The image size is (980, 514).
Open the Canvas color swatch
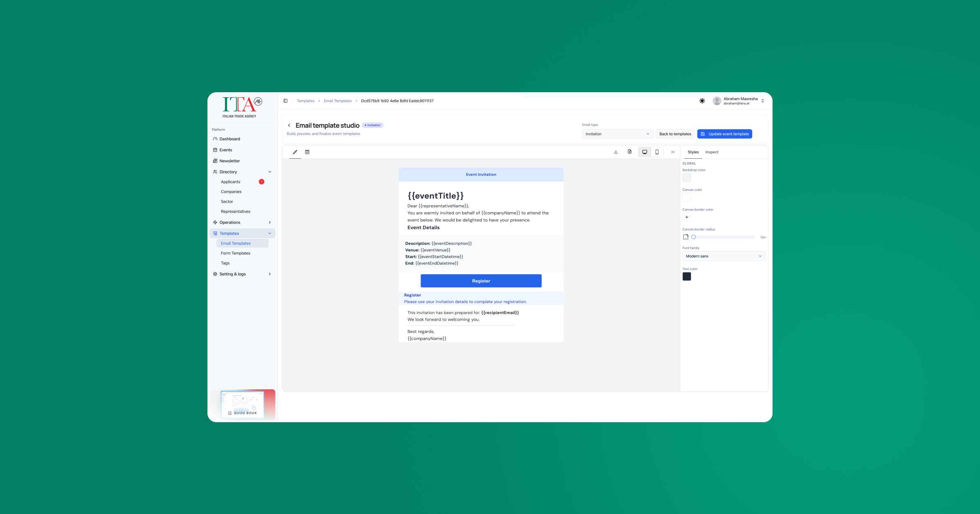click(x=687, y=197)
